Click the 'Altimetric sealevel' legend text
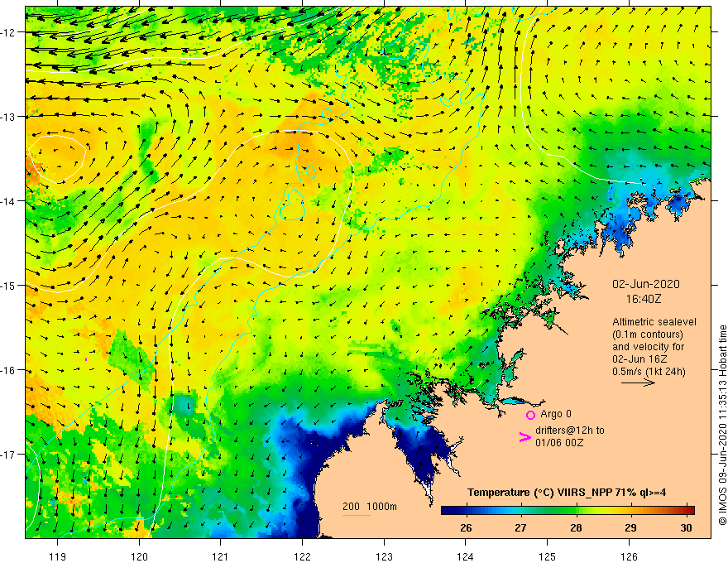 (x=654, y=322)
